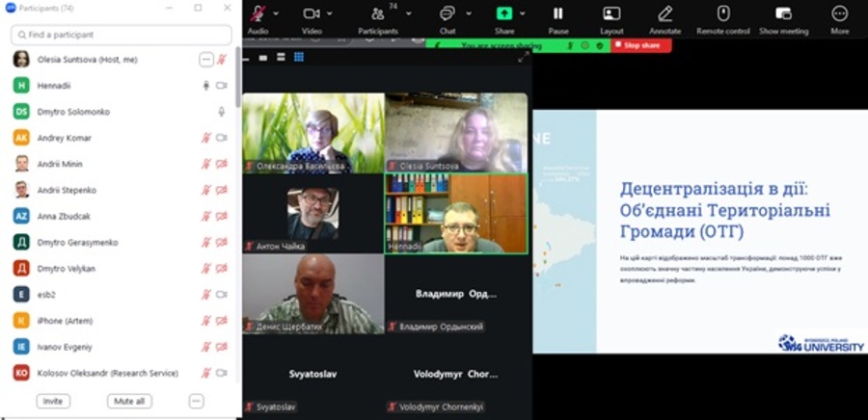868x420 pixels.
Task: Click Денис Щербатих video tile
Action: 313,294
